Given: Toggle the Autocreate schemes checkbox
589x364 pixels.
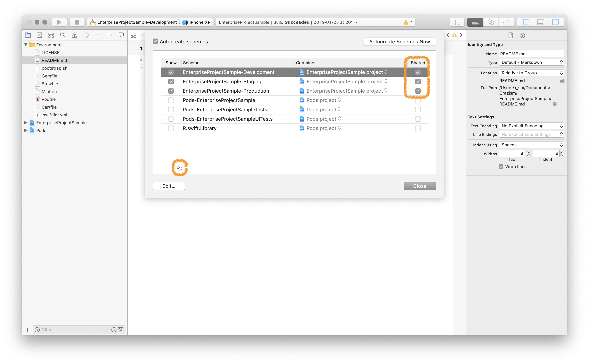Looking at the screenshot, I should click(x=155, y=41).
